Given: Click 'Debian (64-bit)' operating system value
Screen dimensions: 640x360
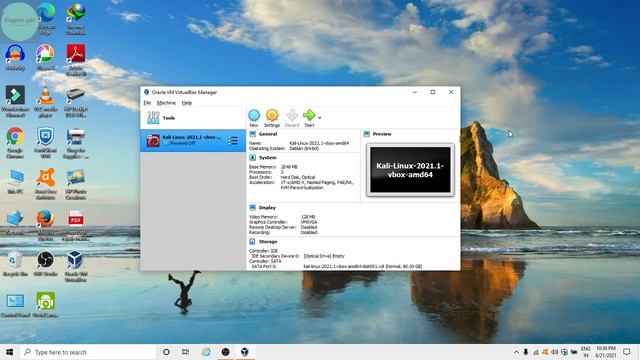Looking at the screenshot, I should 304,149.
